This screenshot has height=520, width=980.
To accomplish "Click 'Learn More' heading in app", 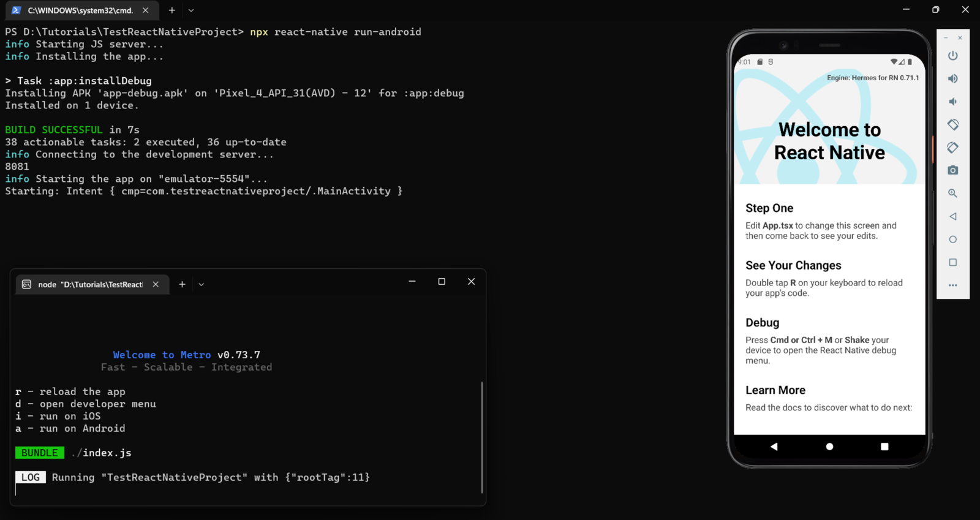I will point(775,390).
